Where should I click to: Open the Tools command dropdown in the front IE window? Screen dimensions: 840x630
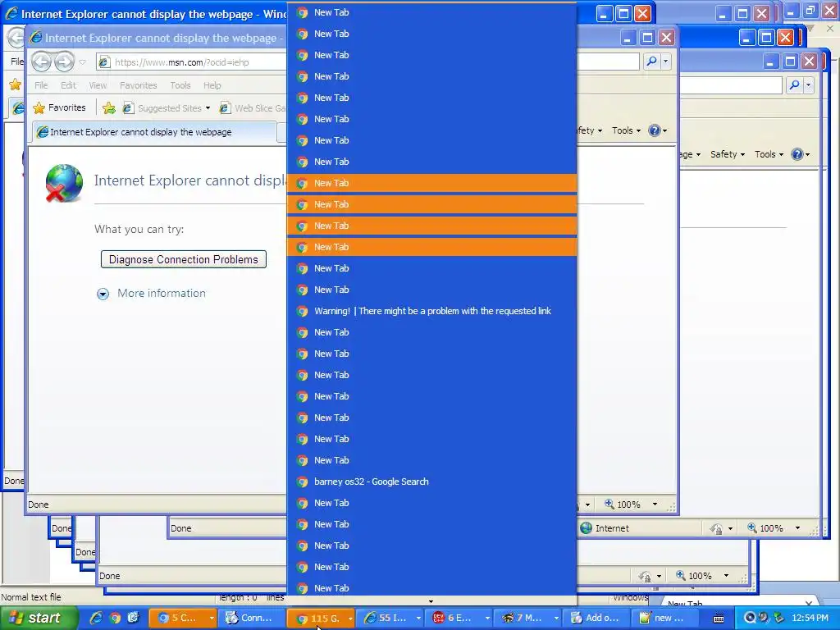(626, 130)
